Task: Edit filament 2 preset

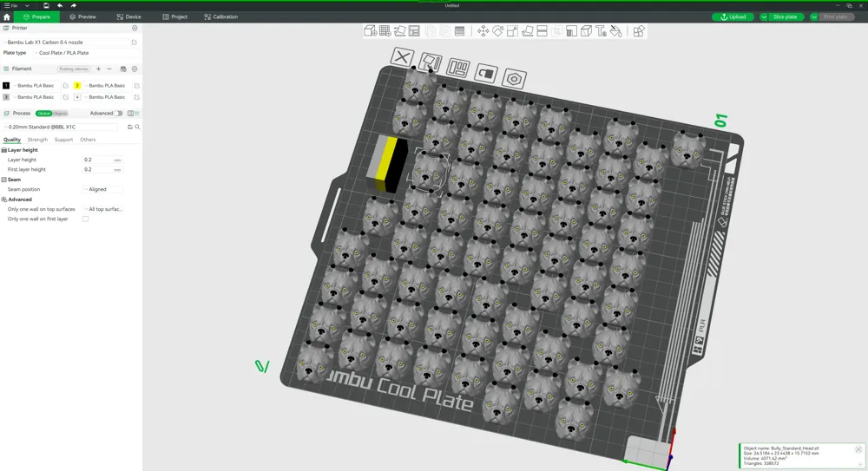Action: click(x=137, y=86)
